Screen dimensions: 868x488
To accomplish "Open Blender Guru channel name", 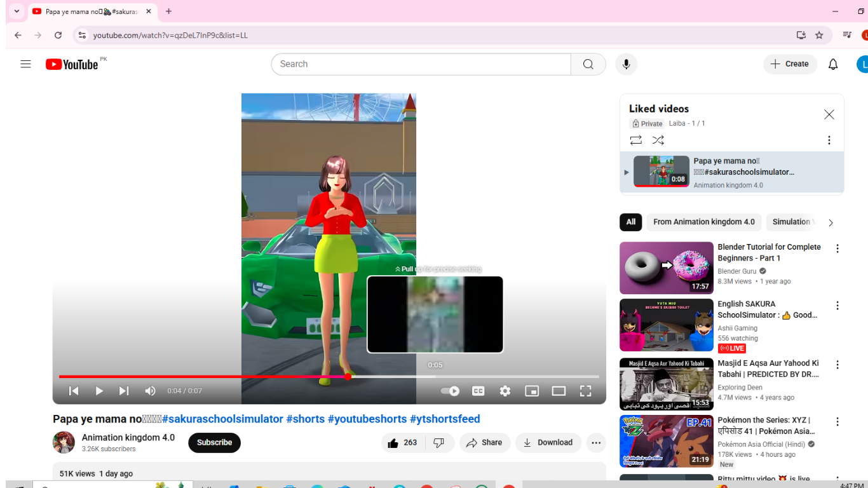I will coord(737,271).
